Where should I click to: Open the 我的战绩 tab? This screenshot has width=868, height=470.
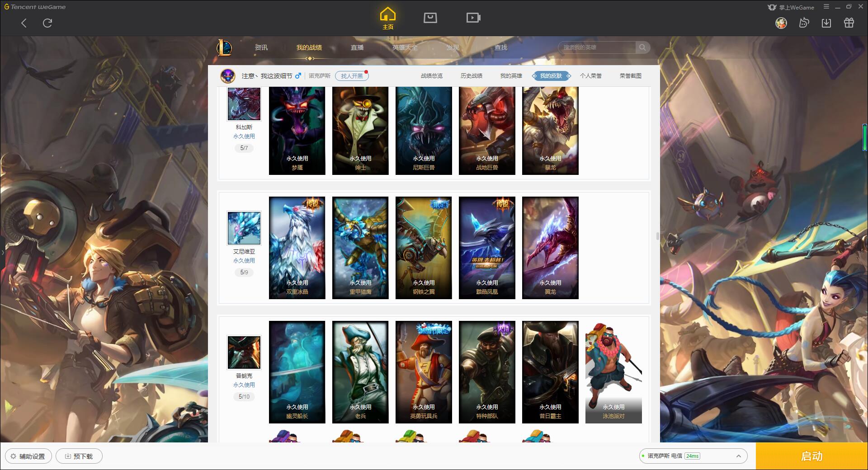(309, 47)
